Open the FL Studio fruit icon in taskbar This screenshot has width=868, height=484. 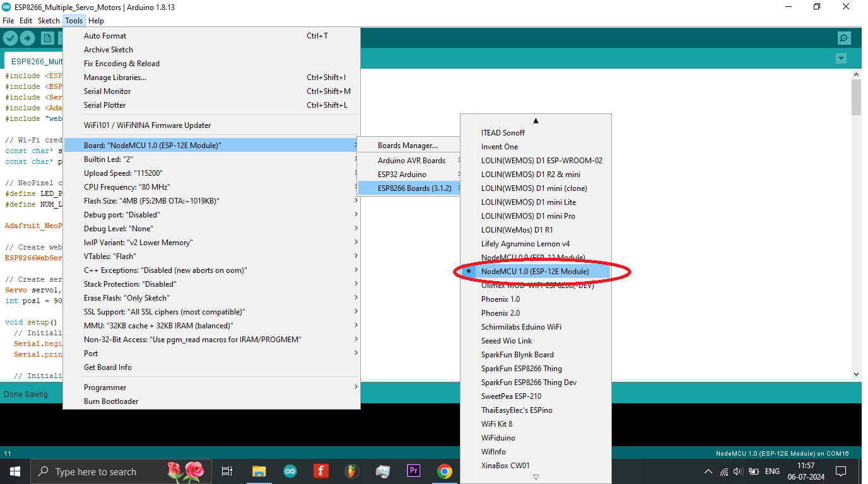[x=351, y=471]
